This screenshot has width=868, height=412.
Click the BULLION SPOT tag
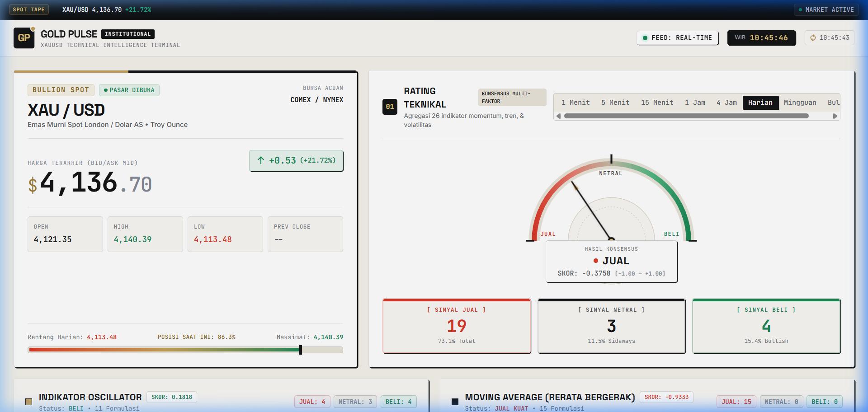[x=61, y=90]
